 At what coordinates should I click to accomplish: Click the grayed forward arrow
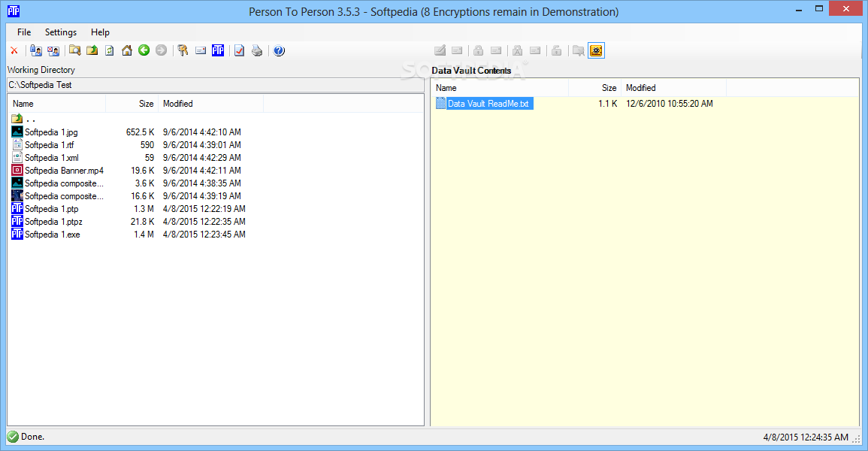[x=161, y=51]
